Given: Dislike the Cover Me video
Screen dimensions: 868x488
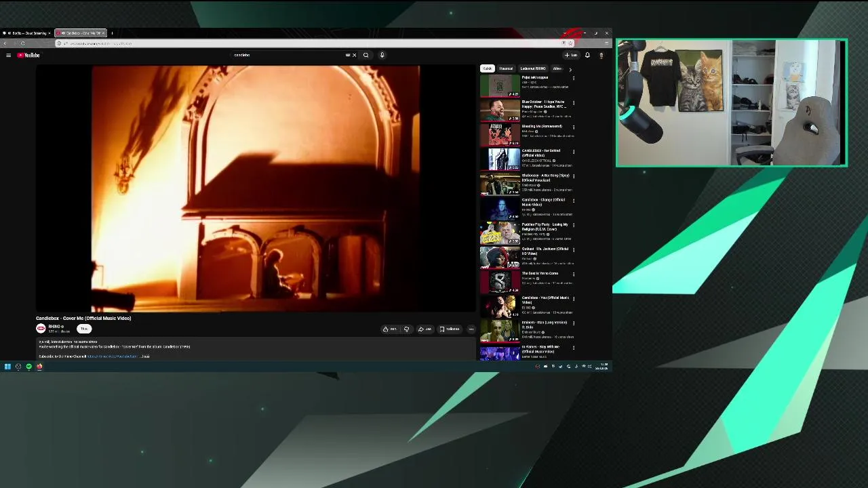Looking at the screenshot, I should pos(406,329).
